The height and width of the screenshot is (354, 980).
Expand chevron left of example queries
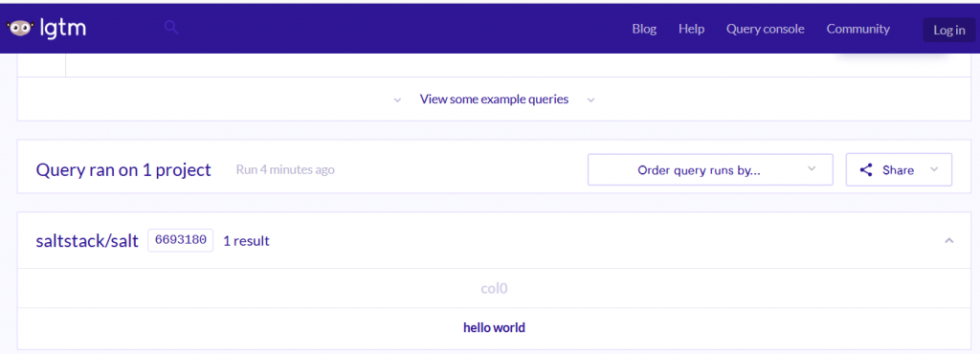point(397,100)
